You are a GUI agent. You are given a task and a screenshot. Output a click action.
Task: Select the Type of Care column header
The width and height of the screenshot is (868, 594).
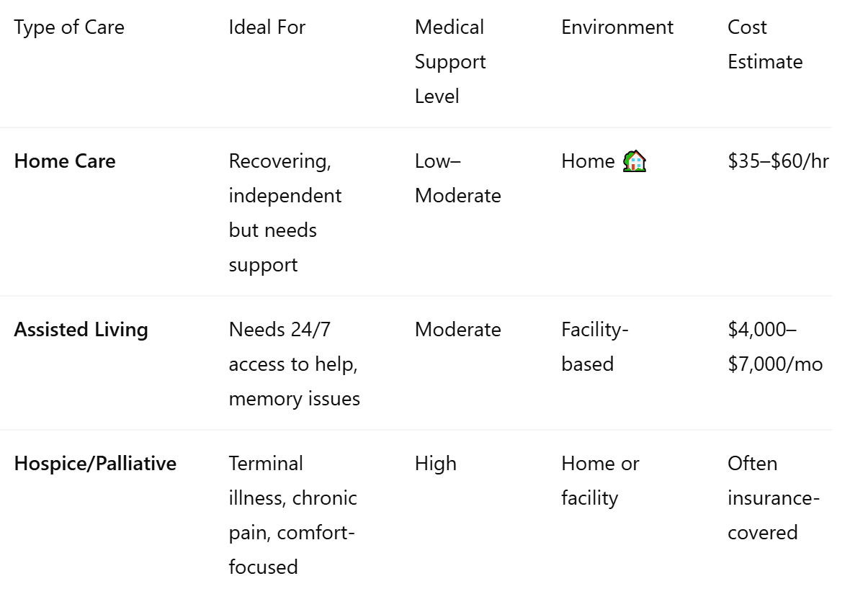[x=69, y=27]
